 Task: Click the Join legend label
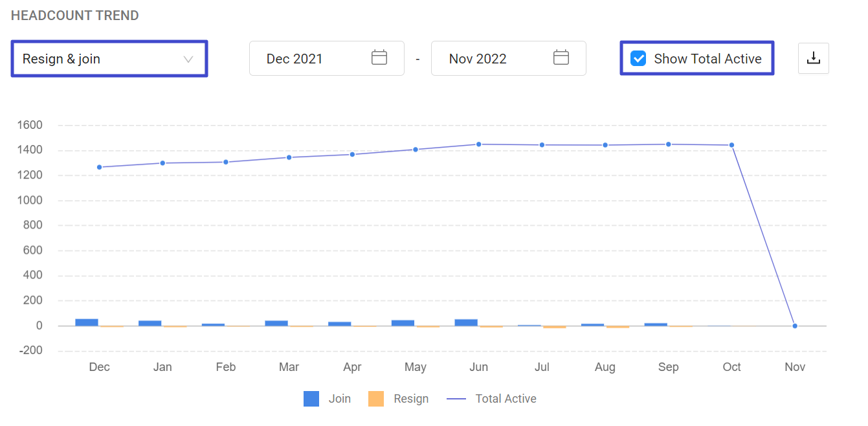pos(340,399)
